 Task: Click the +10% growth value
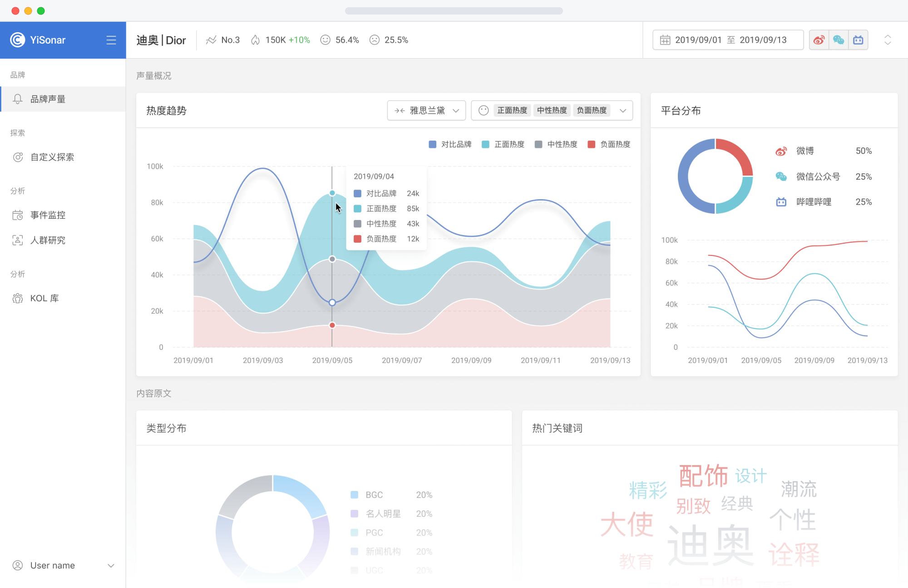coord(299,40)
